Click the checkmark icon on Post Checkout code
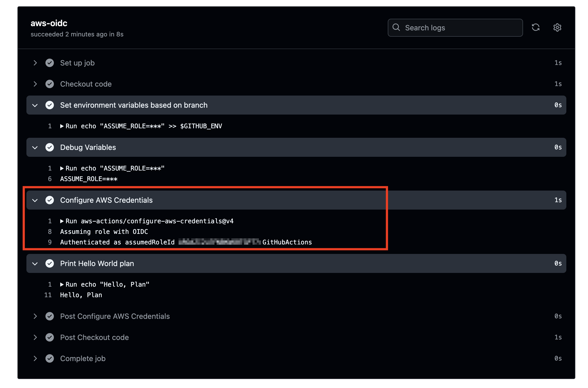This screenshot has height=388, width=588. click(50, 337)
